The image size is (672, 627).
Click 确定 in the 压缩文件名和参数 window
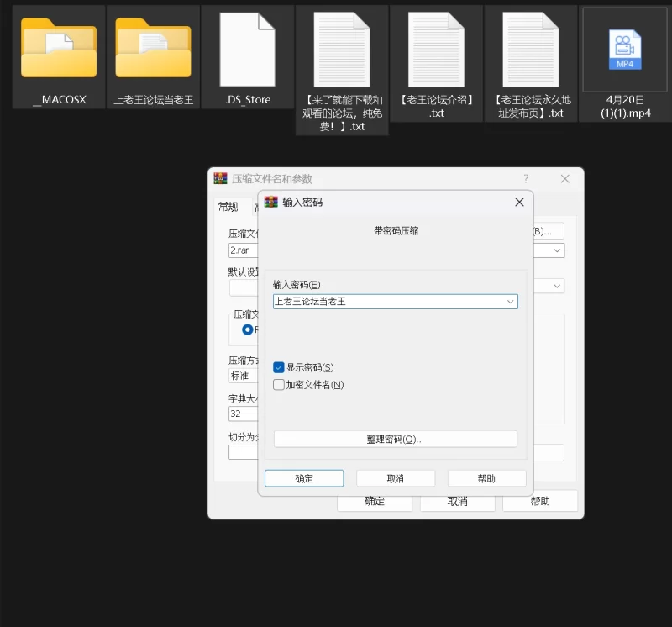(375, 501)
